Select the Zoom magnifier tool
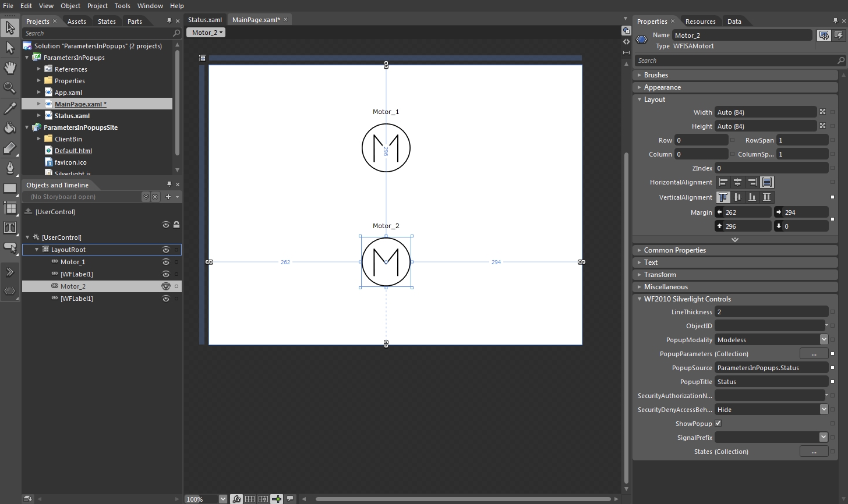 tap(10, 88)
